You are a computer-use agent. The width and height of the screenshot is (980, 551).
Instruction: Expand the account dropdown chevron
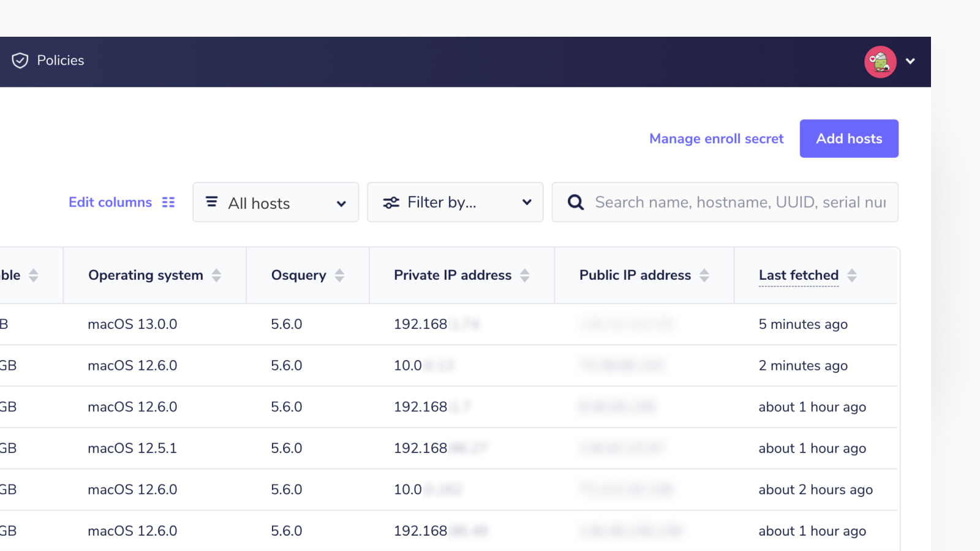910,61
